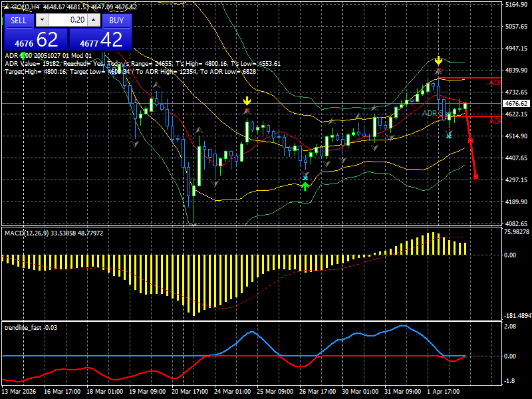Select the lower end square of red projection line
Screen dimensions: 532x399
pyautogui.click(x=475, y=176)
